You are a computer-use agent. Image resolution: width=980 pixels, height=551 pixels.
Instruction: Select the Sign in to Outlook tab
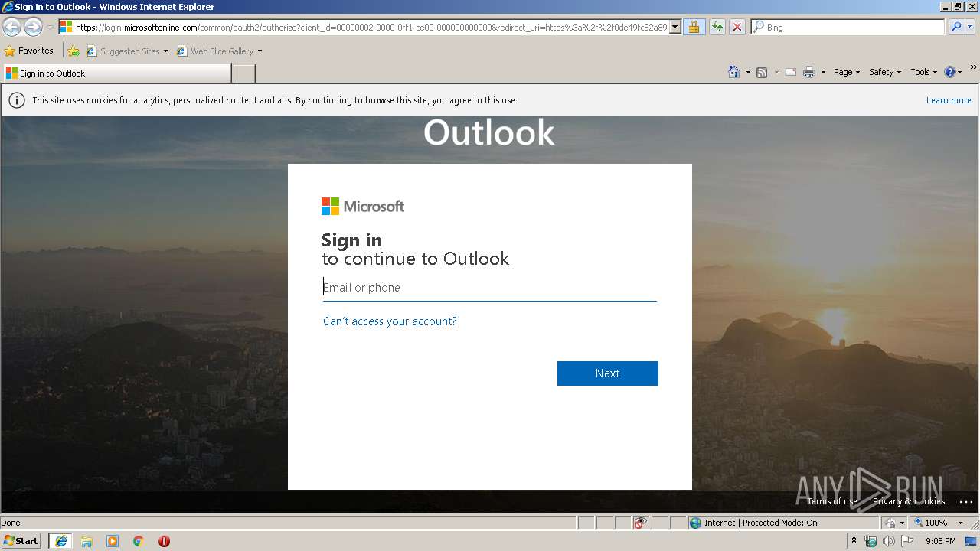pyautogui.click(x=116, y=73)
